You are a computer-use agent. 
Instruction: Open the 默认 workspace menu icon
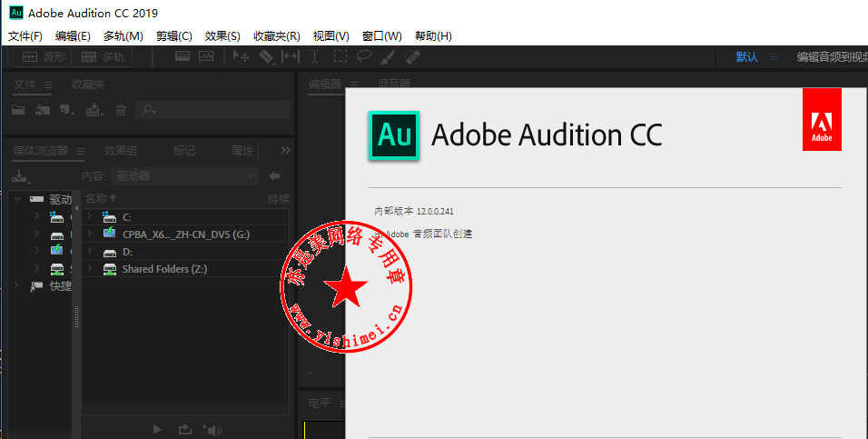coord(774,56)
